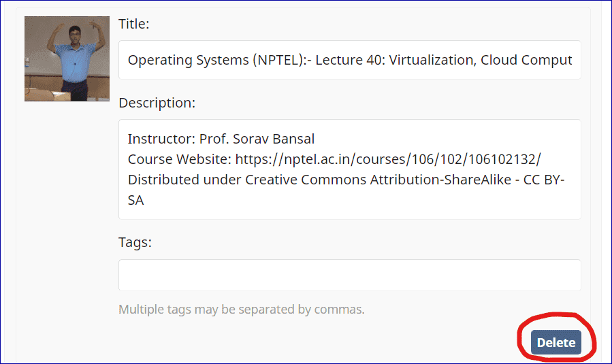Click the word "Virtualization" in title

(431, 60)
